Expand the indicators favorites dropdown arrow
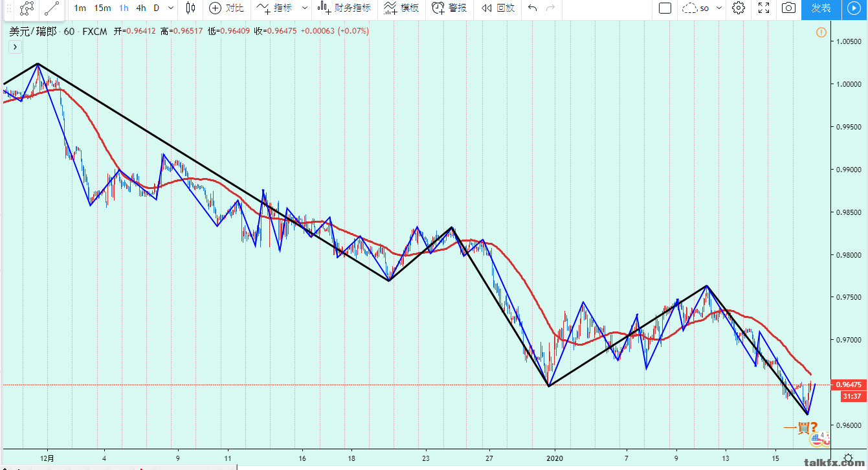 pos(305,8)
